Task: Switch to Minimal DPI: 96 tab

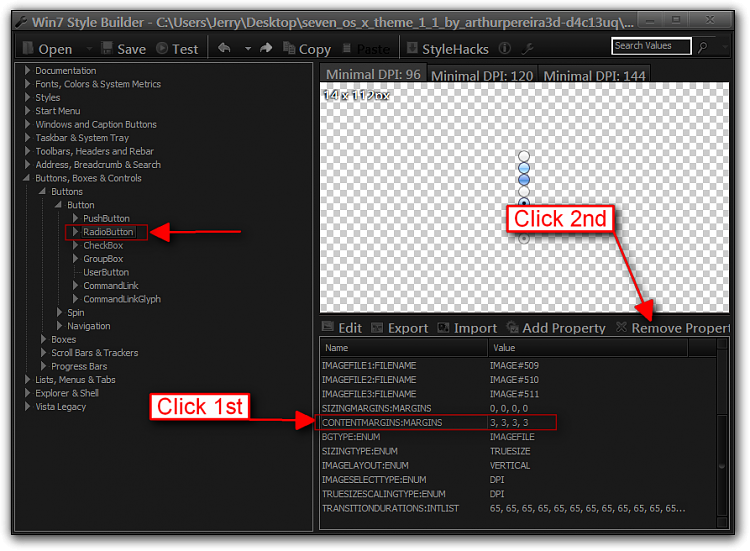Action: point(373,75)
